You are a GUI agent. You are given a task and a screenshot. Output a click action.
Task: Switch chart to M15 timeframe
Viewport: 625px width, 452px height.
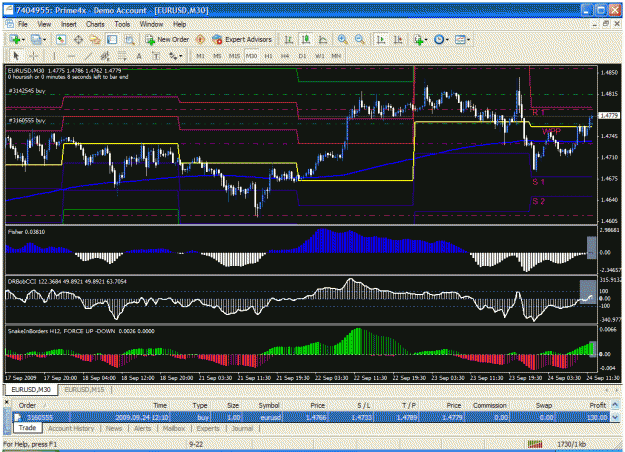tap(234, 56)
